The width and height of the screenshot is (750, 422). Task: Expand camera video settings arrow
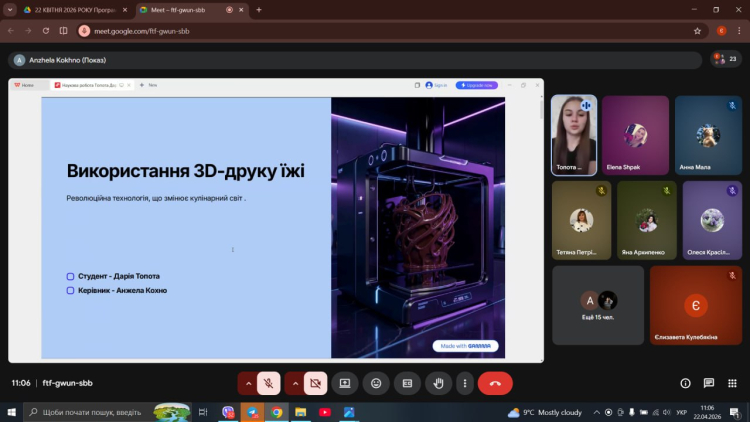click(295, 383)
